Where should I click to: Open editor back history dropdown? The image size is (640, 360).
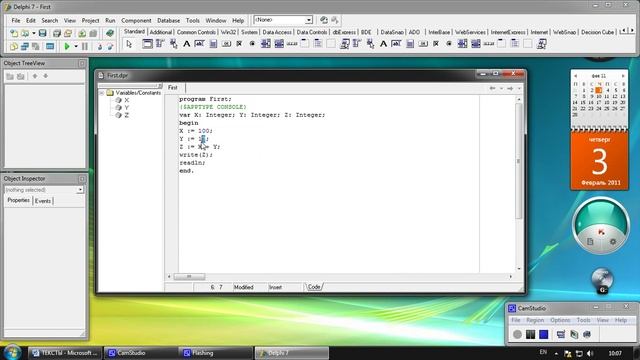502,89
